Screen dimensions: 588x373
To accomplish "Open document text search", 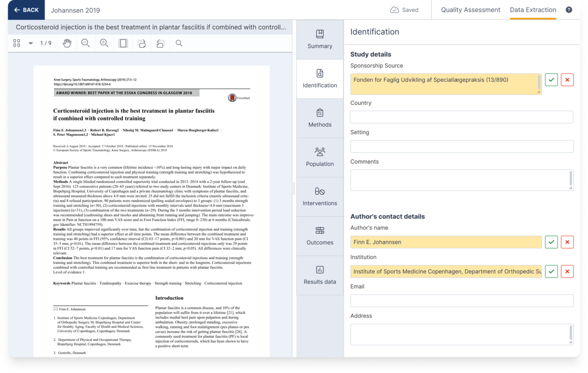I will pyautogui.click(x=179, y=43).
